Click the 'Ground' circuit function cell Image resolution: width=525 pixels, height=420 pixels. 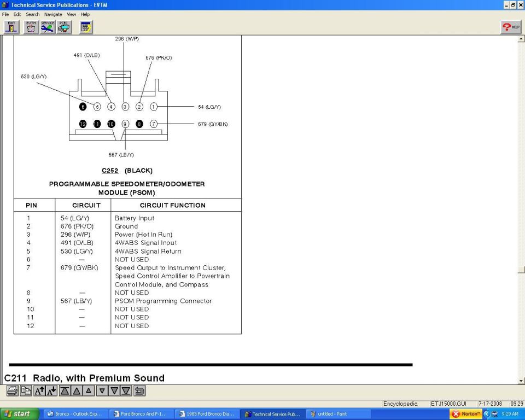coord(126,226)
